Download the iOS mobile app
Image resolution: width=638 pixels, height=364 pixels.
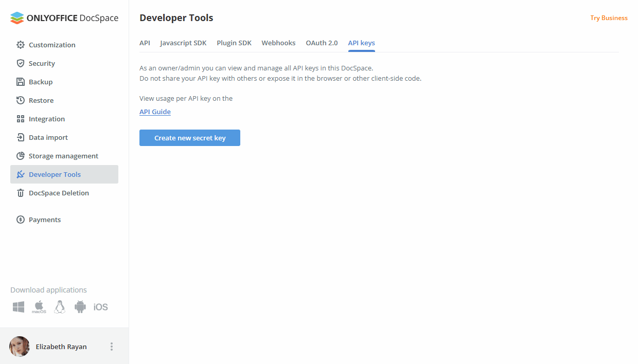click(x=101, y=307)
